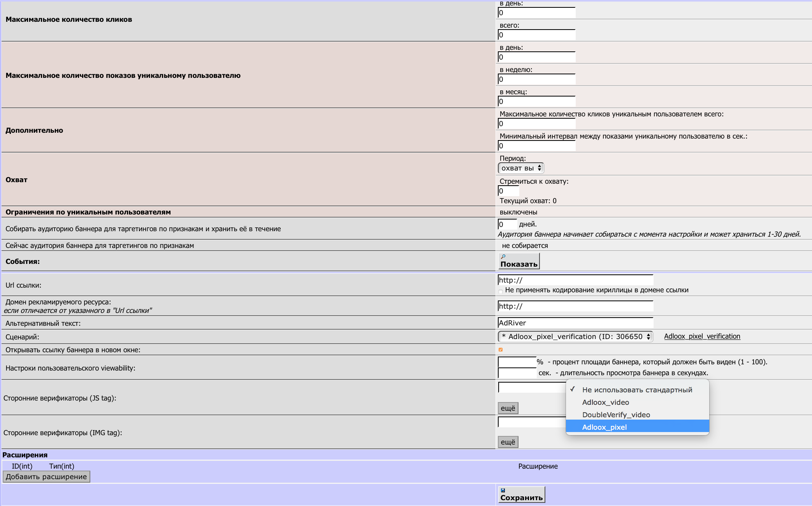Open the Сценарий Adloox_pixel_verification dropdown
Viewport: 812px width, 506px height.
click(x=575, y=337)
